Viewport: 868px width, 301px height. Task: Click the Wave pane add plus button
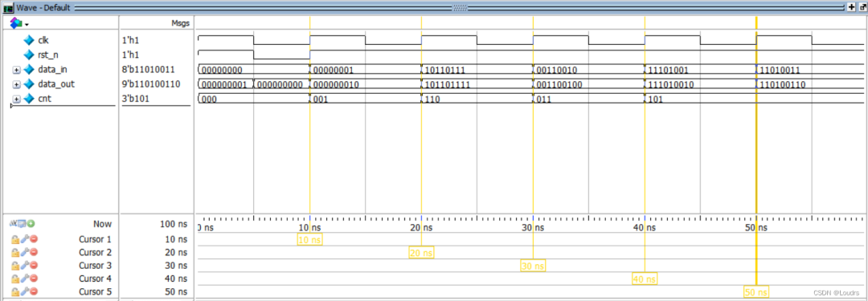pyautogui.click(x=851, y=7)
